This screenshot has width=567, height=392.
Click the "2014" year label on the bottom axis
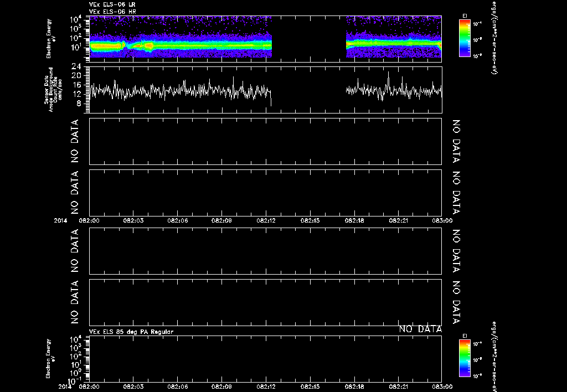click(65, 386)
